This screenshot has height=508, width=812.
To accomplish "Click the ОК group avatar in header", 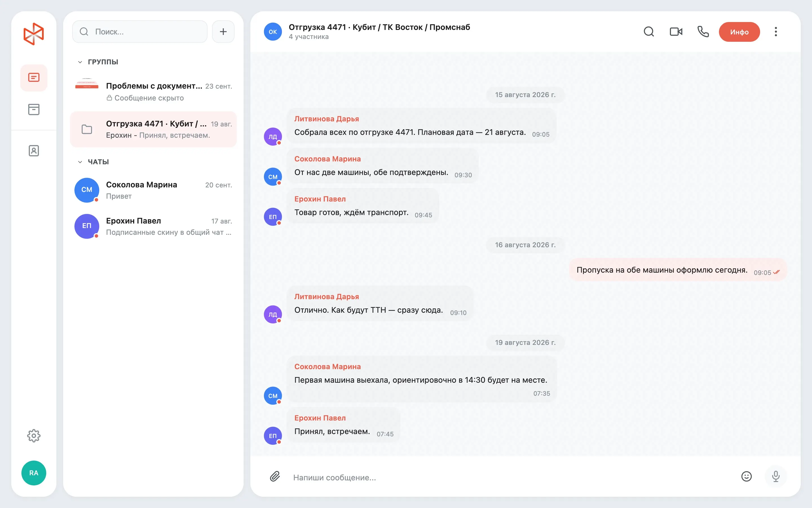I will 273,32.
